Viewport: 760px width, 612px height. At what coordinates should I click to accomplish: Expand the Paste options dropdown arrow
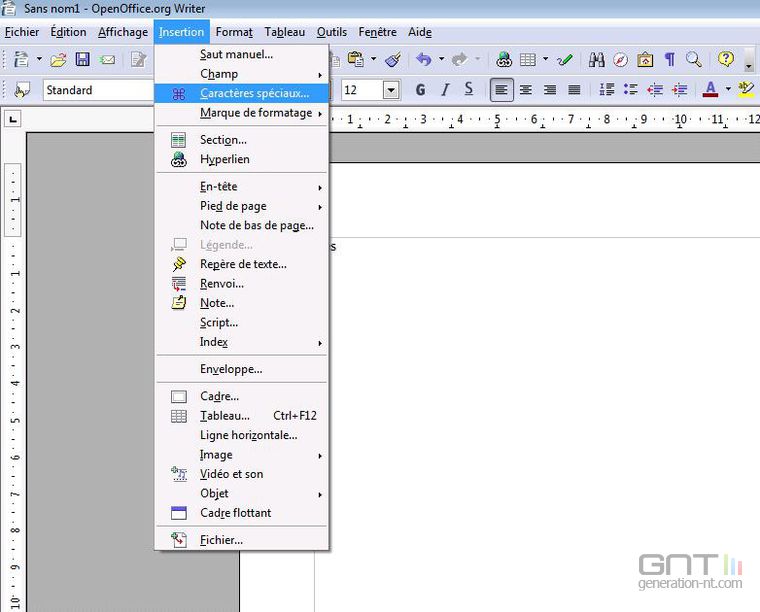pyautogui.click(x=373, y=60)
